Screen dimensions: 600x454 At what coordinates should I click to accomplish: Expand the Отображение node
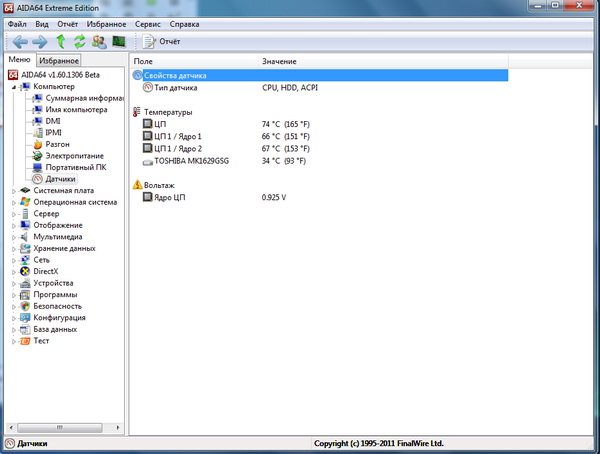pyautogui.click(x=14, y=226)
